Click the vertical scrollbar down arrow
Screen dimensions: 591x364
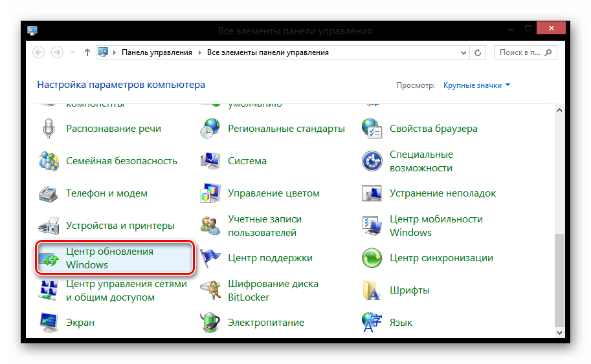click(x=561, y=331)
